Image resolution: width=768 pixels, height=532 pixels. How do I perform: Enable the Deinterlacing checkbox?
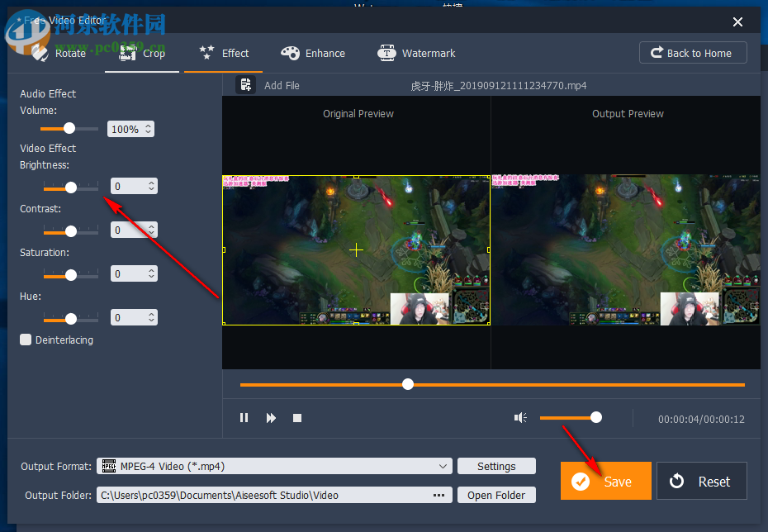[26, 340]
